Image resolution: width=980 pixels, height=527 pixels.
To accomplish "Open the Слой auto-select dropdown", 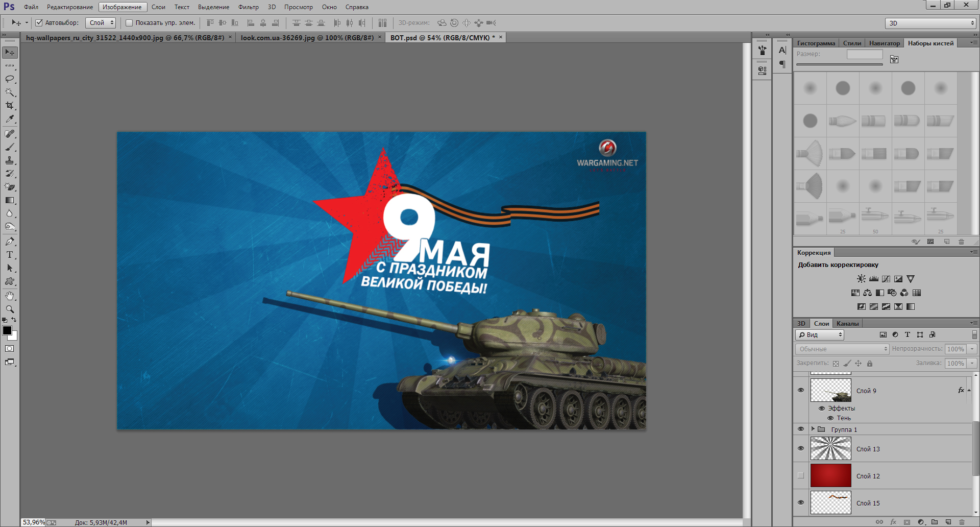I will (100, 22).
